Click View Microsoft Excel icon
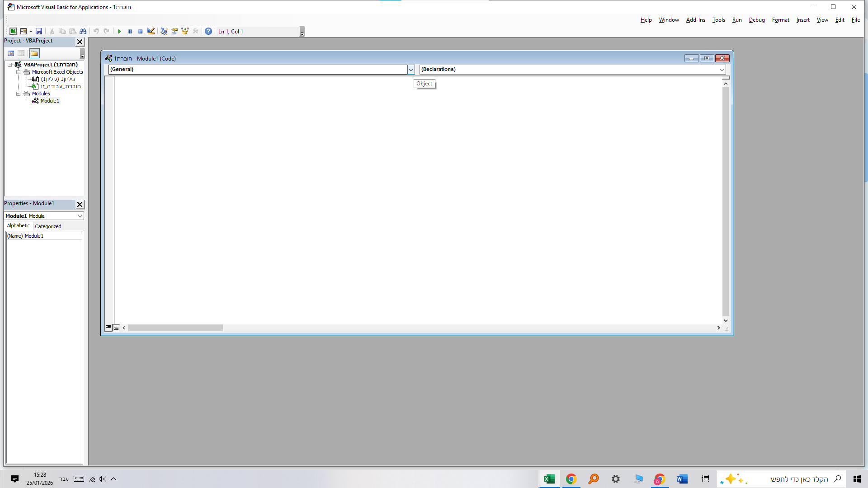Viewport: 868px width, 488px height. [13, 31]
